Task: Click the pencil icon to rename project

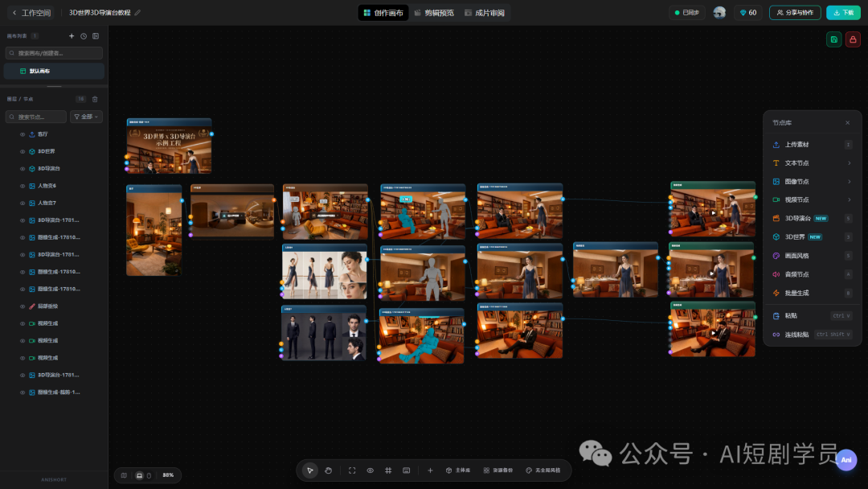Action: click(x=138, y=13)
